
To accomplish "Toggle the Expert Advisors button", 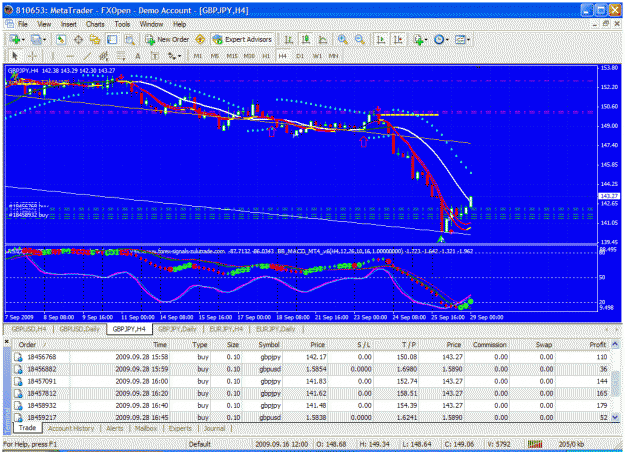I will [242, 39].
